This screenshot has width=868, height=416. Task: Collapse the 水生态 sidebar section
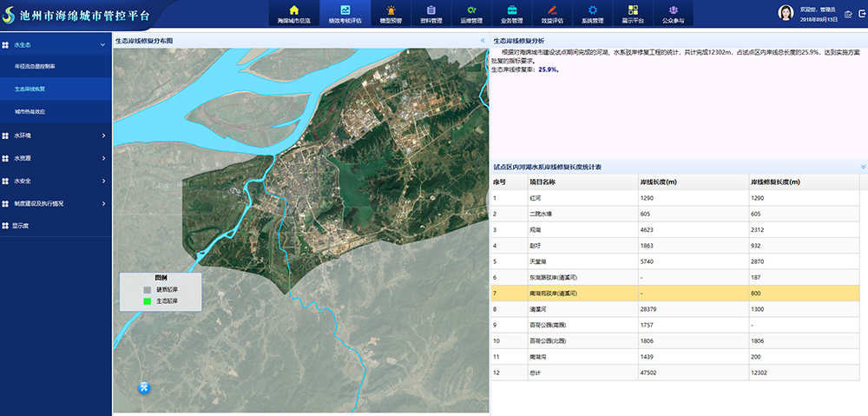[103, 43]
